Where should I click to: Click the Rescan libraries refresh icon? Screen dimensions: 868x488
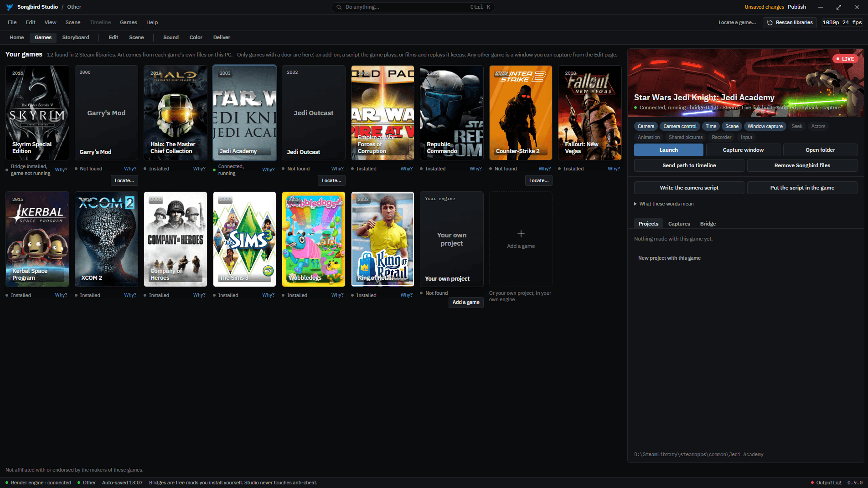click(x=770, y=22)
